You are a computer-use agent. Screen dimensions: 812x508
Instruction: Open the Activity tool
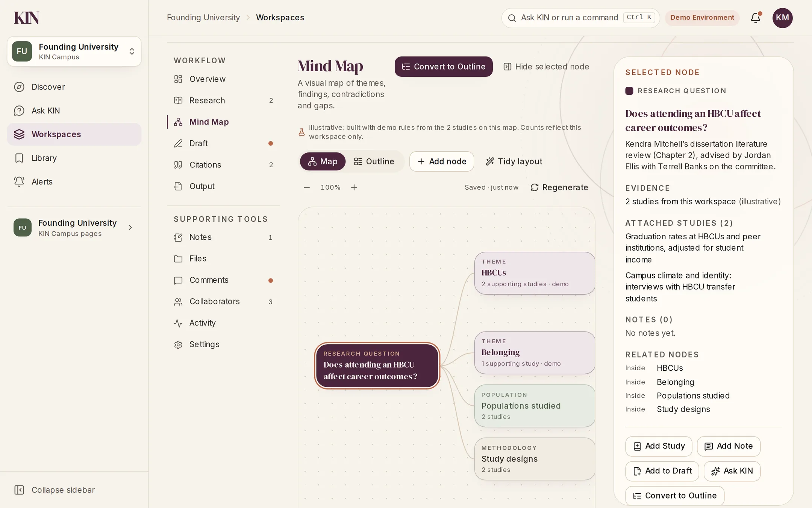click(x=223, y=323)
